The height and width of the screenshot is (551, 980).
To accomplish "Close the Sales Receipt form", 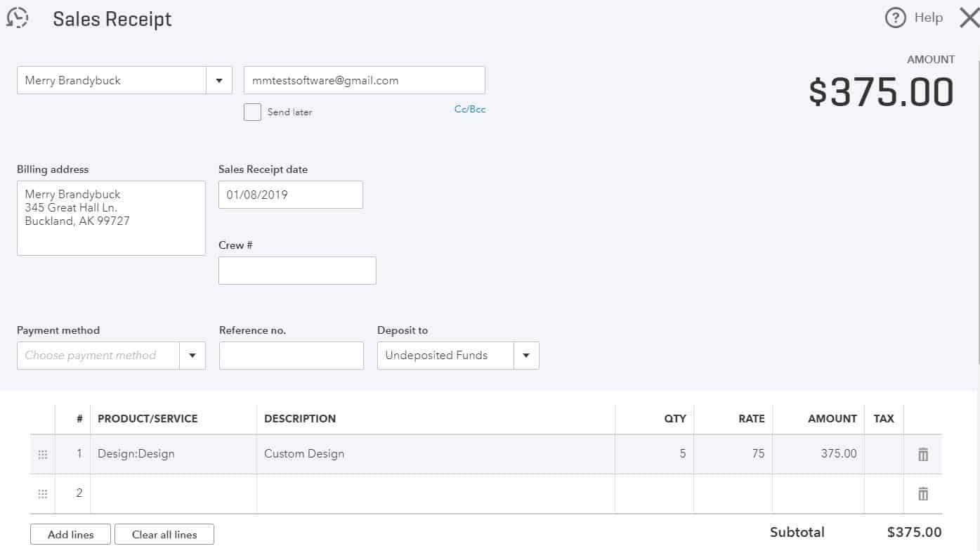I will click(x=969, y=18).
